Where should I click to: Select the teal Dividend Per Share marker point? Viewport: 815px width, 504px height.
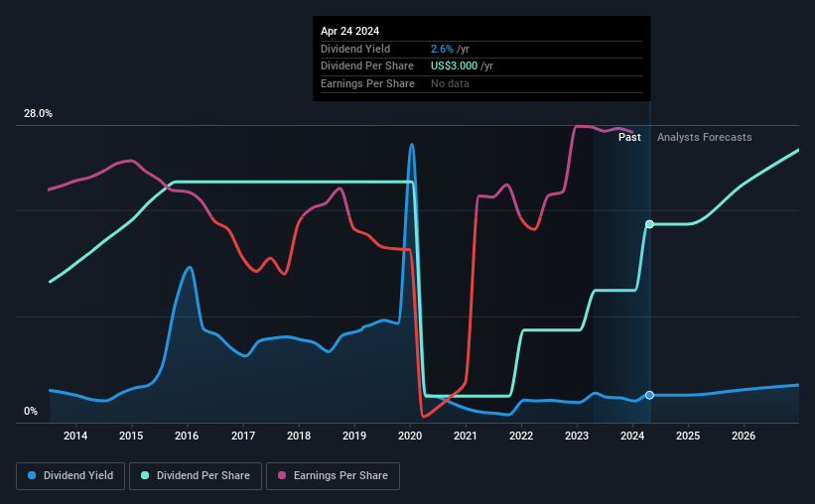click(649, 224)
